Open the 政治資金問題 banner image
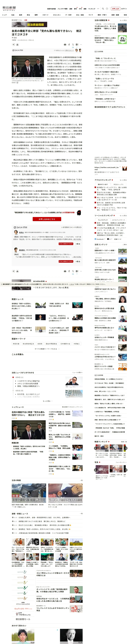Screen dimensions: 129x644 [30, 24]
